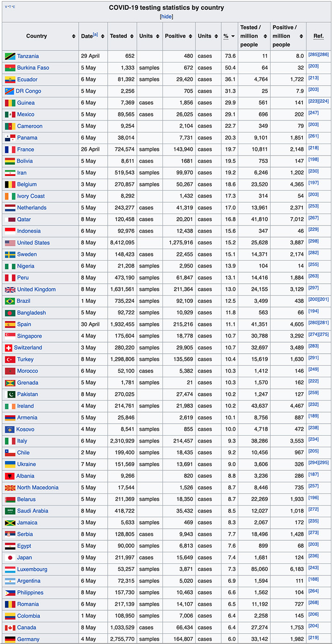Image resolution: width=333 pixels, height=644 pixels.
Task: Click the Canada flag icon
Action: (x=10, y=628)
